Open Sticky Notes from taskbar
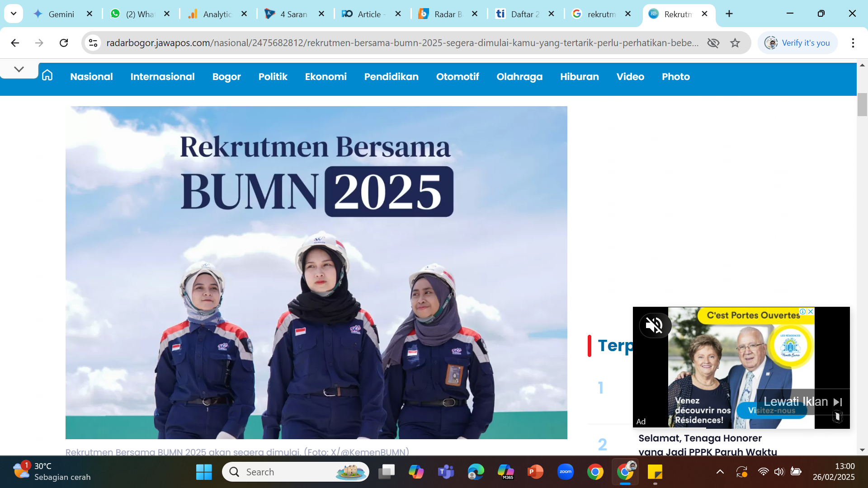The width and height of the screenshot is (868, 488). (x=655, y=472)
